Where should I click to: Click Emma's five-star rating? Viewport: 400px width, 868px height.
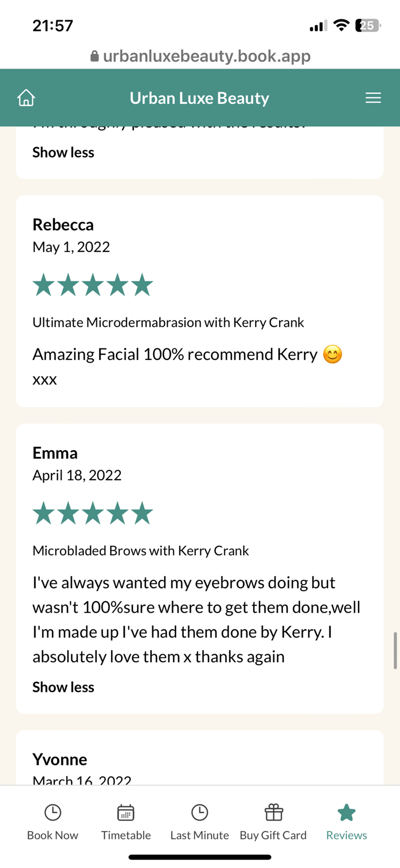pos(93,514)
